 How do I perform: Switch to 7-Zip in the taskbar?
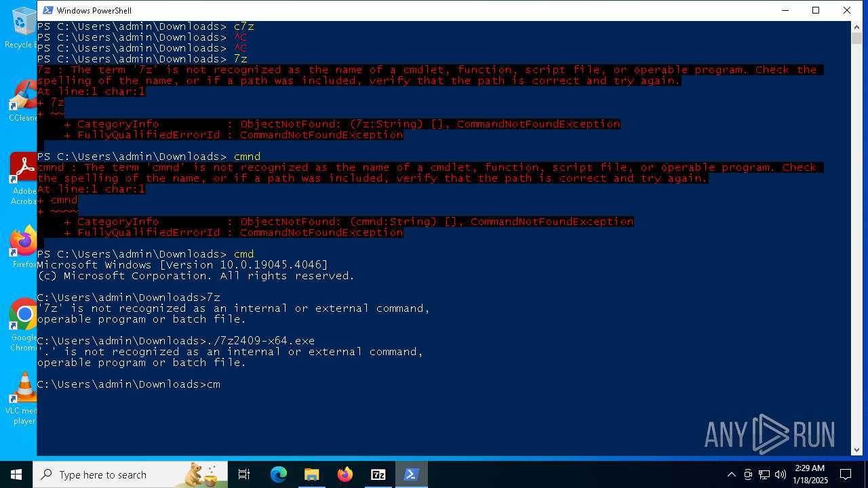378,474
